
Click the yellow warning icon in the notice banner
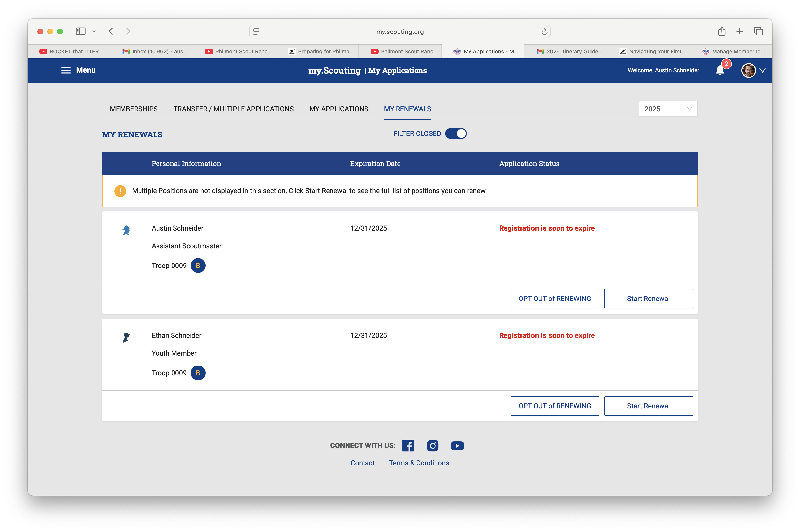click(x=120, y=191)
